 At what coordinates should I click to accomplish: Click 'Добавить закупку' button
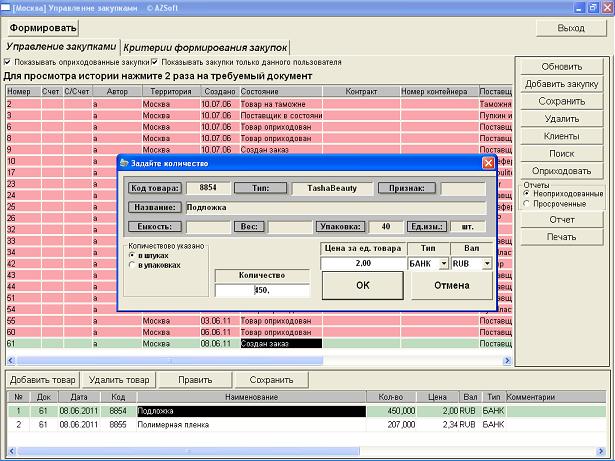click(x=562, y=84)
